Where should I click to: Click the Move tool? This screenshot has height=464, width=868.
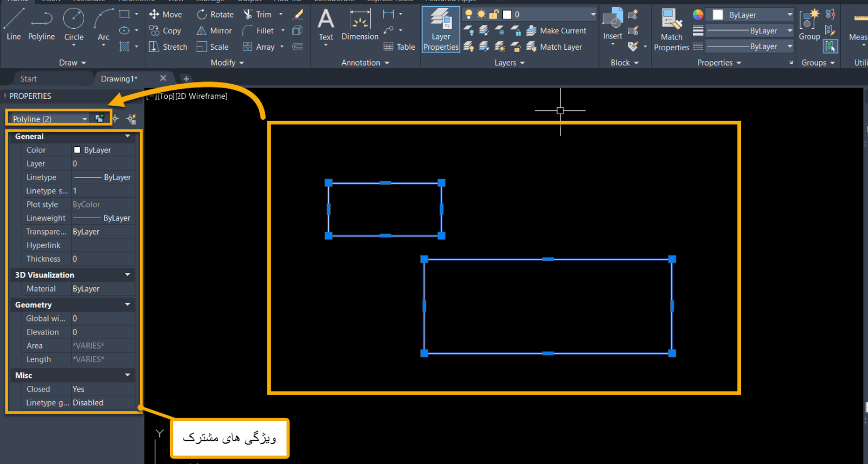click(165, 15)
